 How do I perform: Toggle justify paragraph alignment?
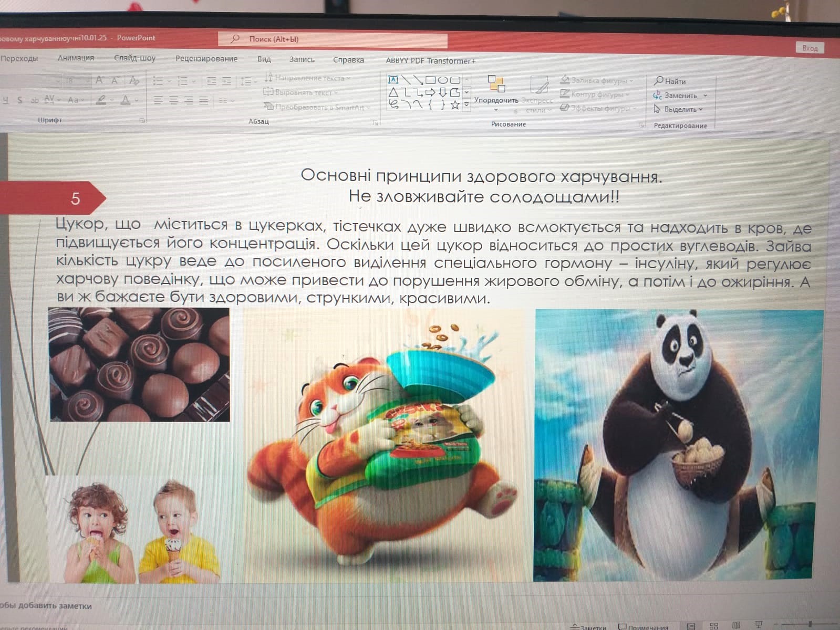[203, 100]
